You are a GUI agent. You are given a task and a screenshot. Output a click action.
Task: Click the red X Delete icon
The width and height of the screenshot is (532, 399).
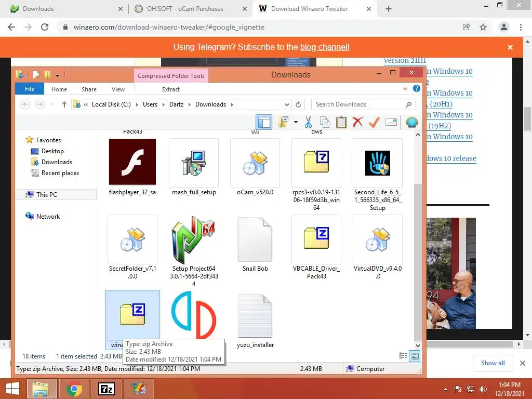click(357, 122)
